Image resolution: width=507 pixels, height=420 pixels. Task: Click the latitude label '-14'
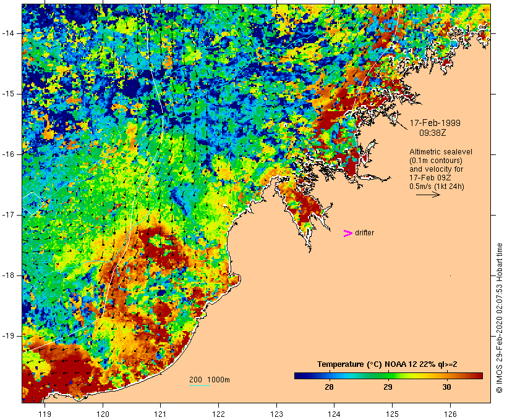(x=9, y=33)
